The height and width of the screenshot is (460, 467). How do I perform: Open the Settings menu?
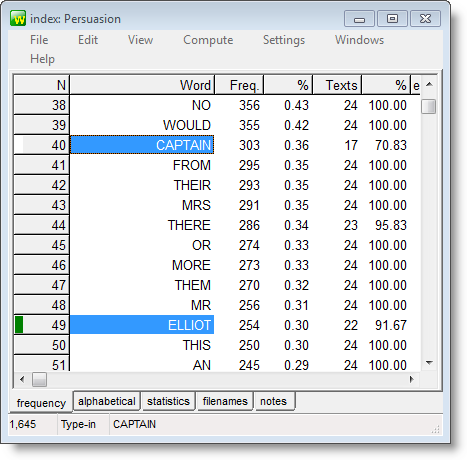tap(284, 40)
